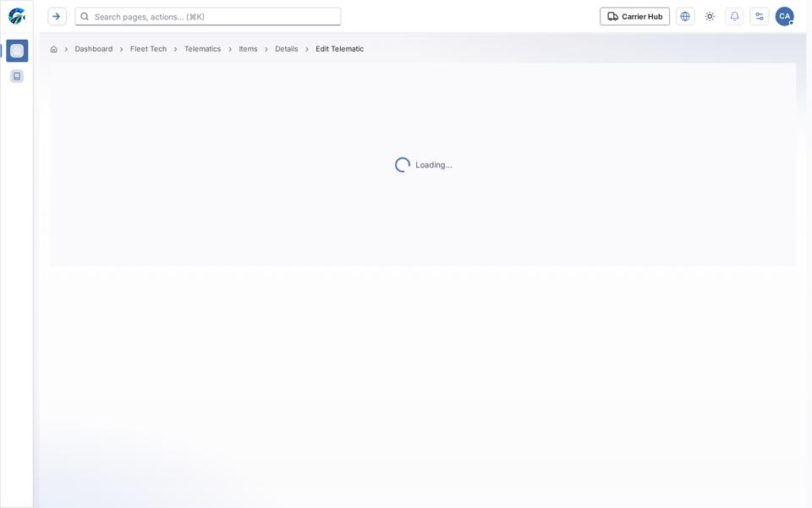Go to Fleet Tech breadcrumb
Screen dimensions: 812x508
click(149, 49)
